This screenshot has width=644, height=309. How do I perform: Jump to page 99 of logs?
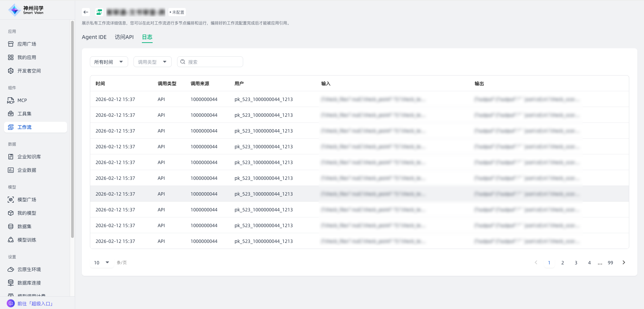tap(610, 263)
